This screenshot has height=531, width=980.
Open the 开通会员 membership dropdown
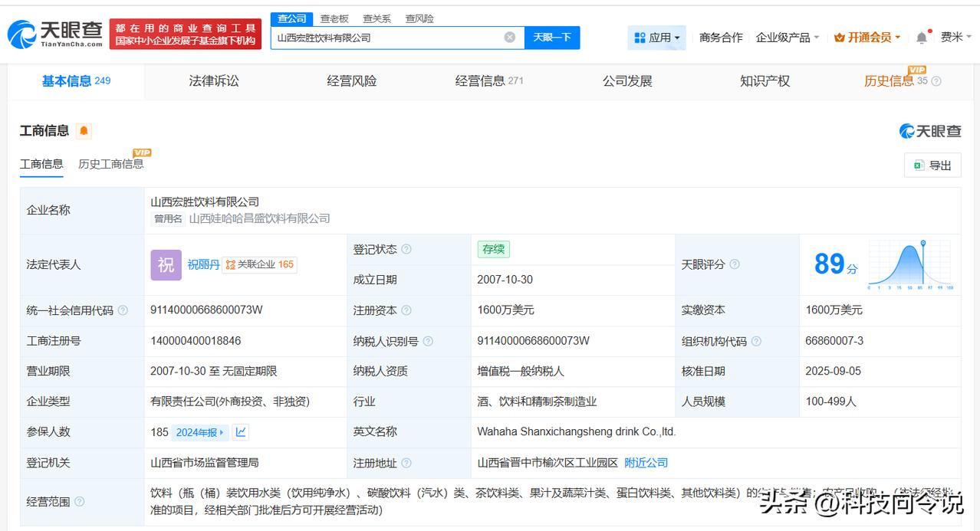tap(867, 38)
